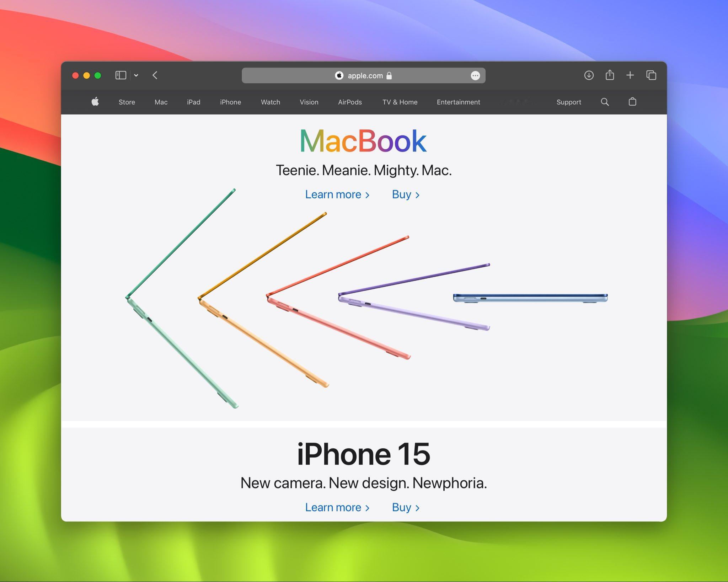Close the Safari window with red button

[x=75, y=75]
